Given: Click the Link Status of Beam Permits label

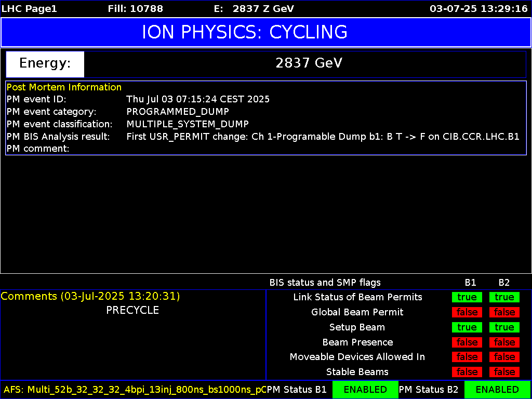Looking at the screenshot, I should [357, 297].
